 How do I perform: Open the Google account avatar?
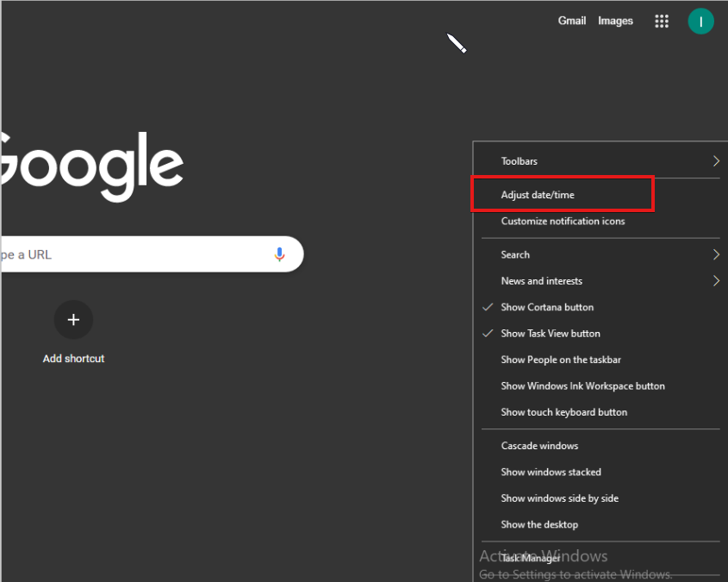700,22
